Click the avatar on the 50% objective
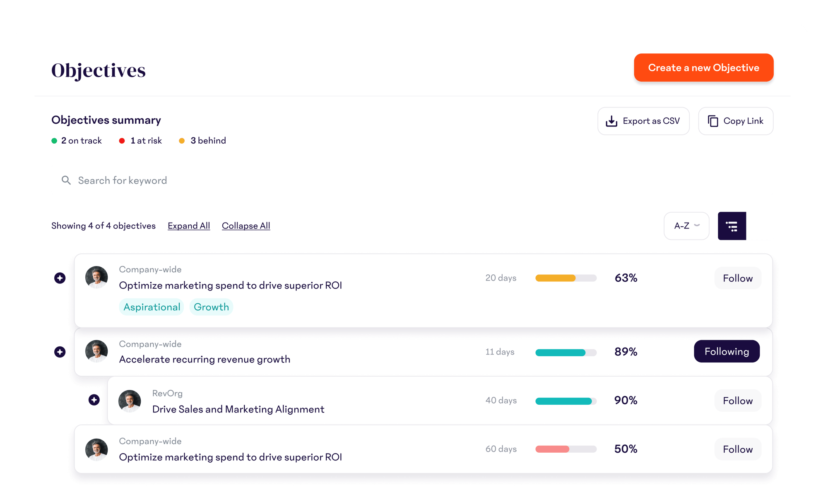The width and height of the screenshot is (828, 504). [x=96, y=449]
